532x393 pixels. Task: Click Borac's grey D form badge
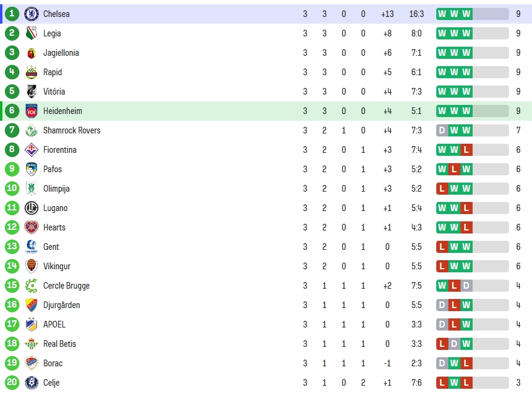[442, 363]
